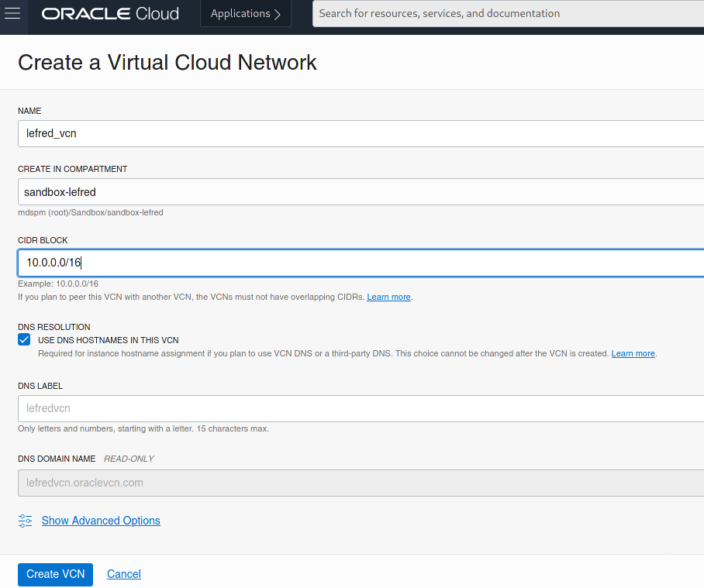Focus the resources and services search bar
Image resolution: width=704 pixels, height=588 pixels.
coord(509,13)
